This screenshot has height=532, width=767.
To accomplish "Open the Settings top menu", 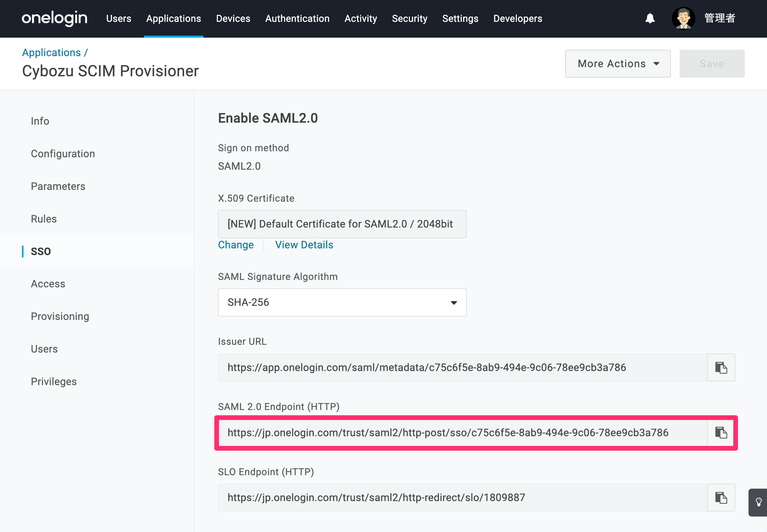I will (x=460, y=18).
